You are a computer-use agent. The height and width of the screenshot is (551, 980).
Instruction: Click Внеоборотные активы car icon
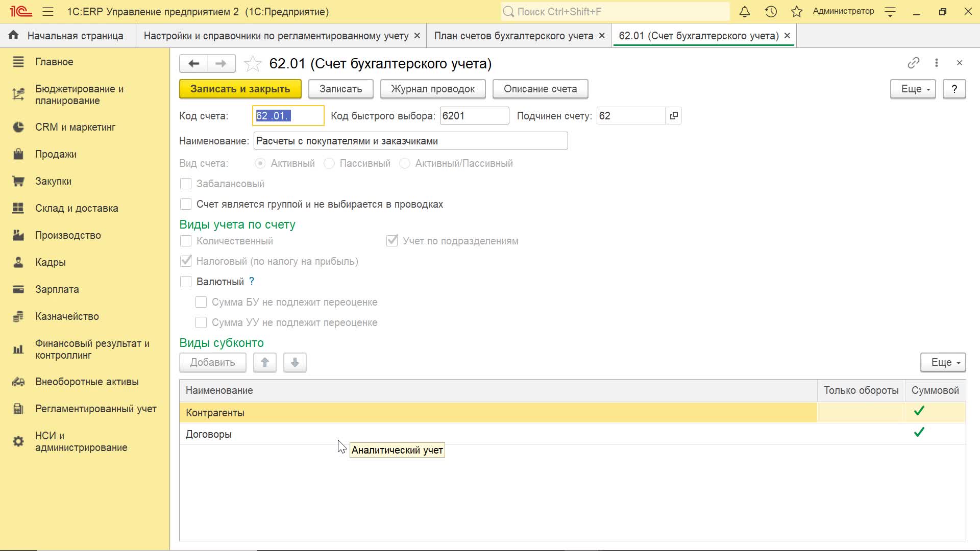pyautogui.click(x=18, y=382)
